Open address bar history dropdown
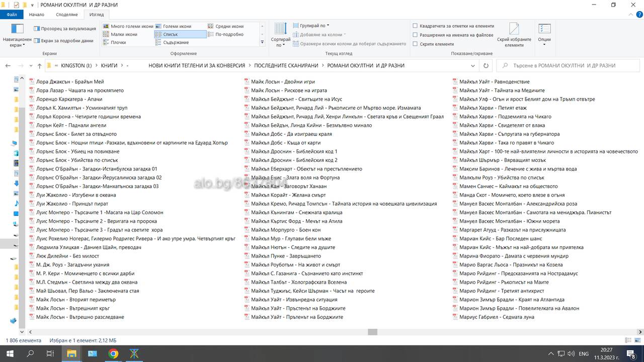The width and height of the screenshot is (644, 362). [473, 65]
